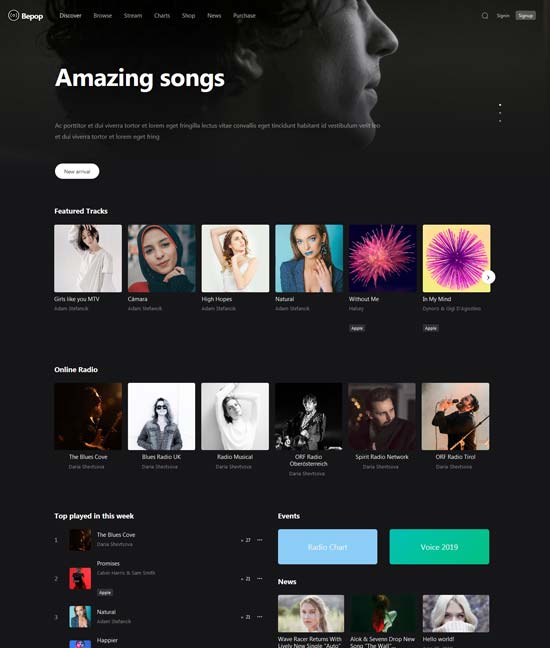Open the Charts menu item
This screenshot has width=550, height=648.
tap(162, 16)
